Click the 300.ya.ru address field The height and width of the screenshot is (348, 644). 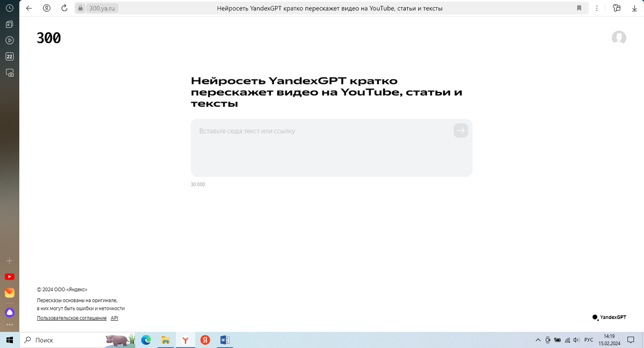pos(102,8)
